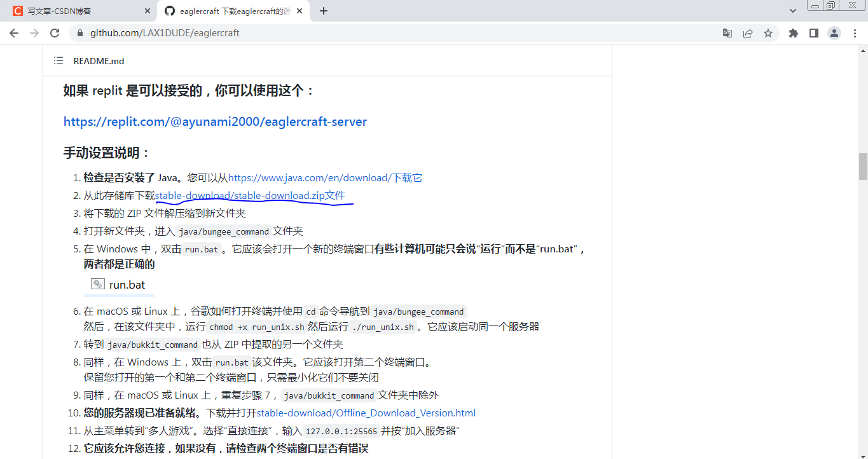Toggle the browser side panel icon
Viewport: 868px width, 459px height.
tap(814, 33)
